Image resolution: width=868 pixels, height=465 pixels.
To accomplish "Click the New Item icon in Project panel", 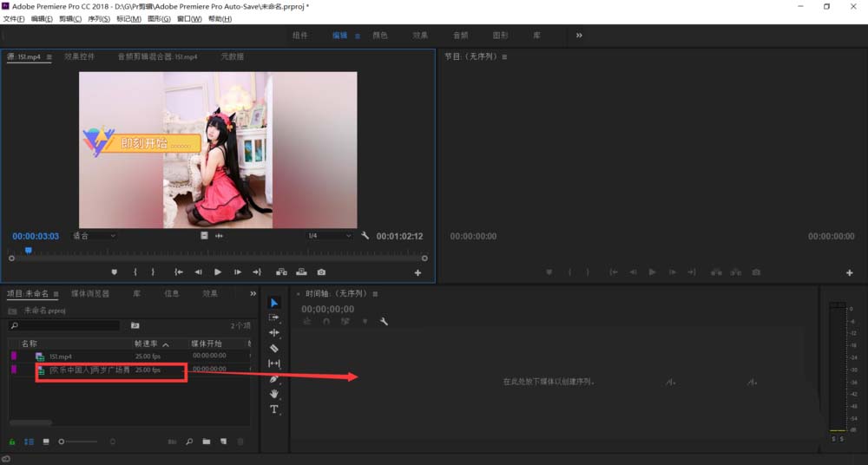I will [224, 442].
